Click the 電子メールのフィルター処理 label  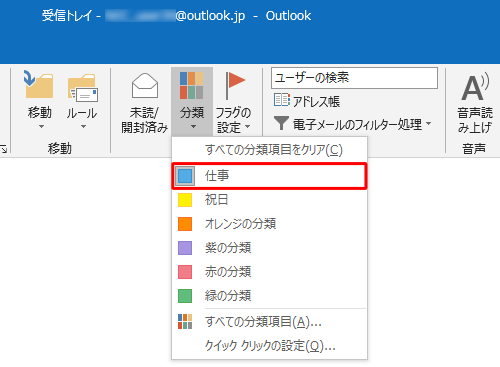pyautogui.click(x=357, y=124)
